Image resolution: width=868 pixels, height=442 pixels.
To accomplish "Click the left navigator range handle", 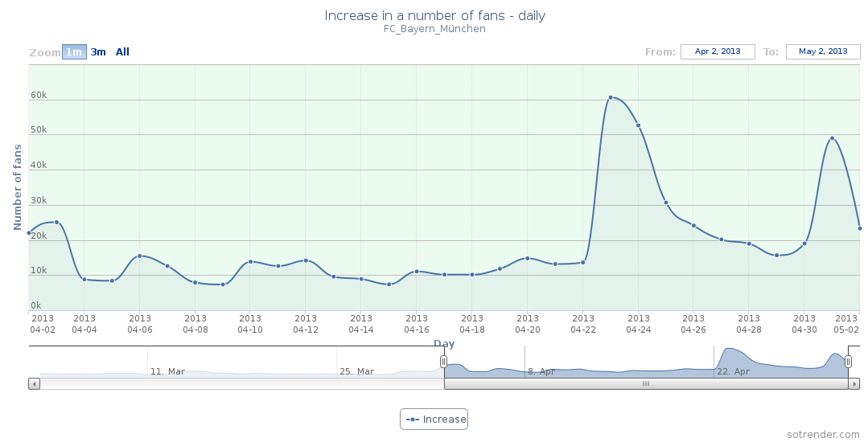I will click(x=443, y=362).
